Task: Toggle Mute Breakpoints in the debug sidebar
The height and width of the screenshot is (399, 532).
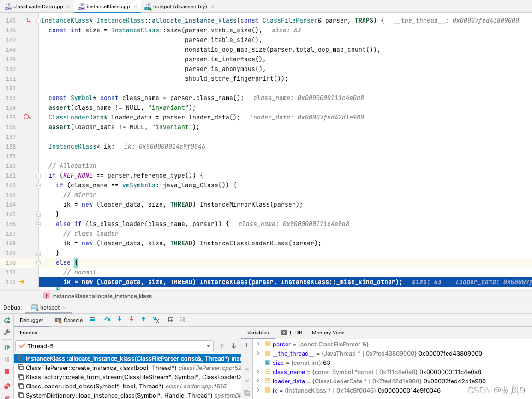Action: click(6, 397)
